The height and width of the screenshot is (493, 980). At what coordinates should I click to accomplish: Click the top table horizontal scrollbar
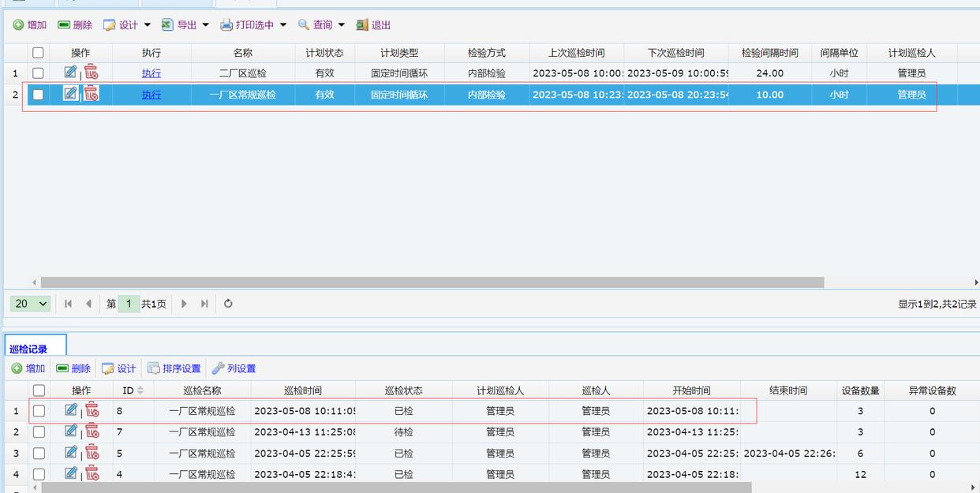[x=432, y=282]
